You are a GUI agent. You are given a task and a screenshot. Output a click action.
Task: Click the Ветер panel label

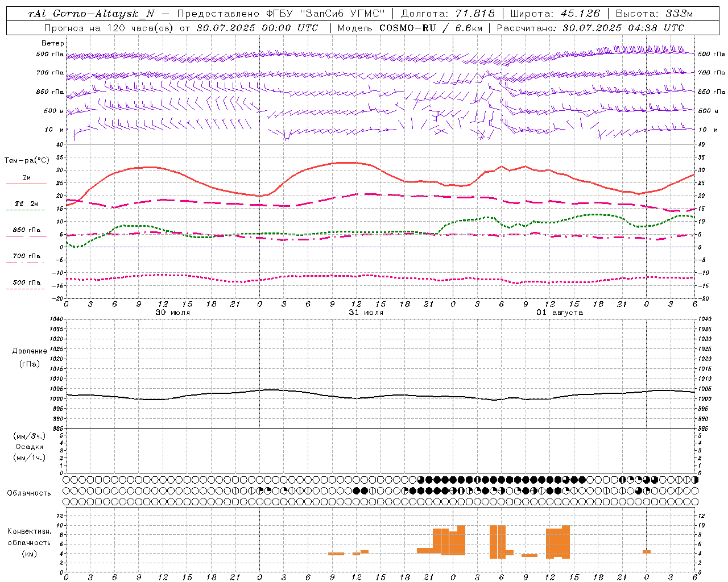(53, 43)
